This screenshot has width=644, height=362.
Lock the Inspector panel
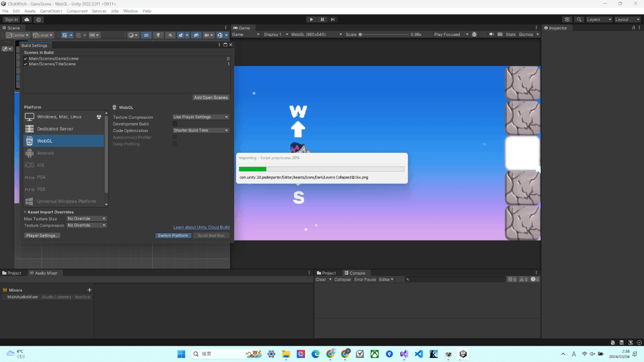point(633,28)
